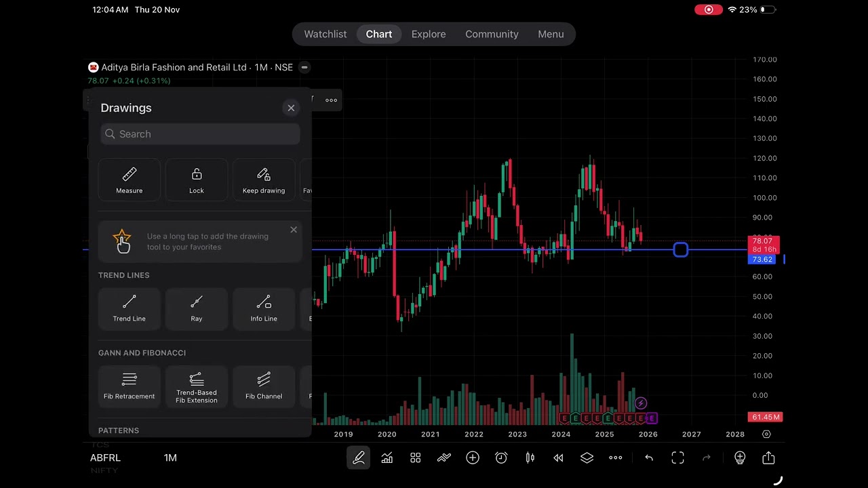
Task: Select the Chart tab
Action: pyautogui.click(x=379, y=34)
